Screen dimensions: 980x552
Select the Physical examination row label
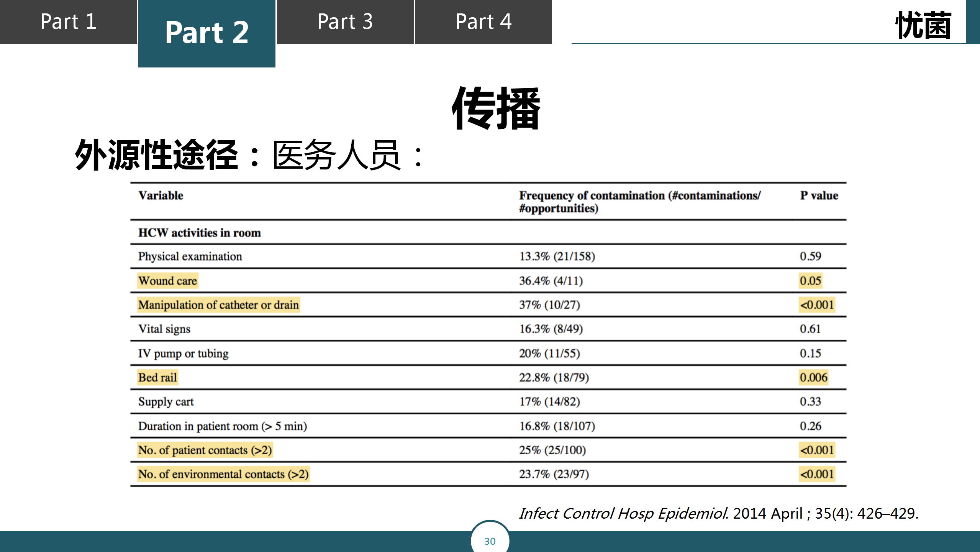point(190,256)
